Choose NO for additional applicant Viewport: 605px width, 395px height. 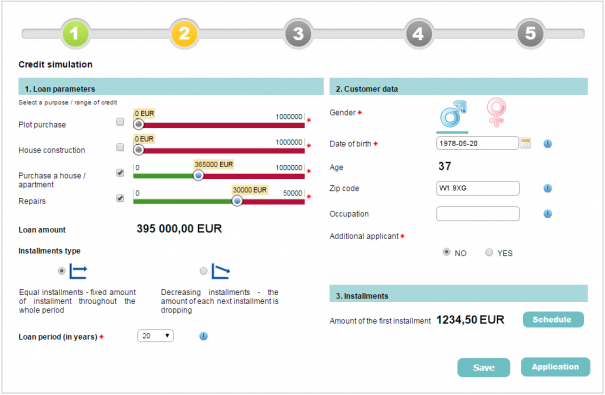click(446, 252)
